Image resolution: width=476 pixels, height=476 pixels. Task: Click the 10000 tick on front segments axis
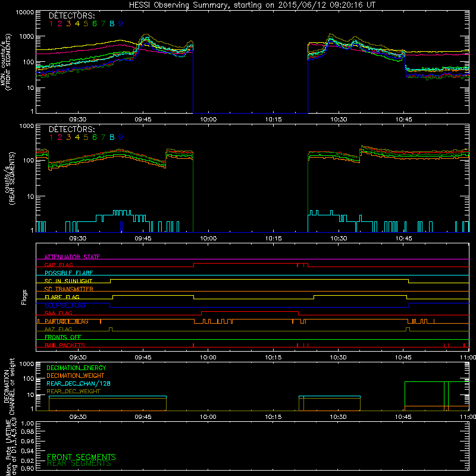coord(24,12)
